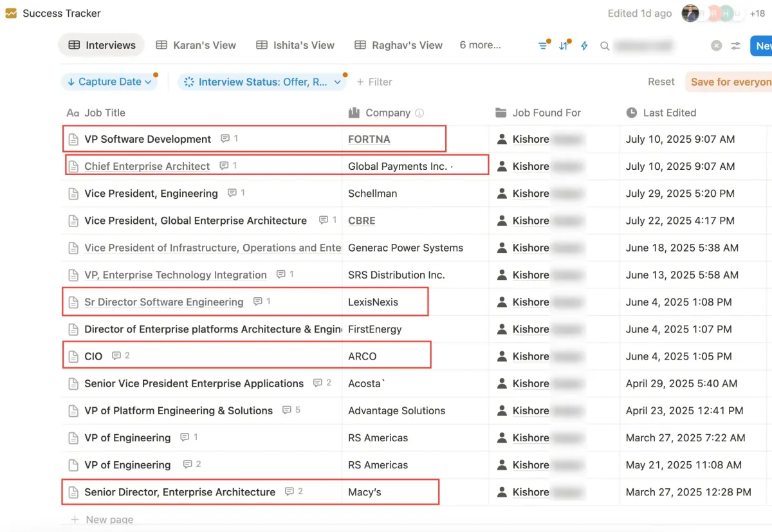Click the FirstEnergy company cell
Screen dimensions: 772x532
point(374,329)
